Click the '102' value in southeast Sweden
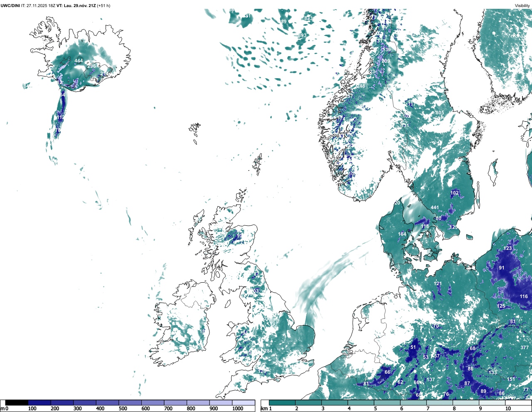The image size is (532, 412). click(455, 193)
